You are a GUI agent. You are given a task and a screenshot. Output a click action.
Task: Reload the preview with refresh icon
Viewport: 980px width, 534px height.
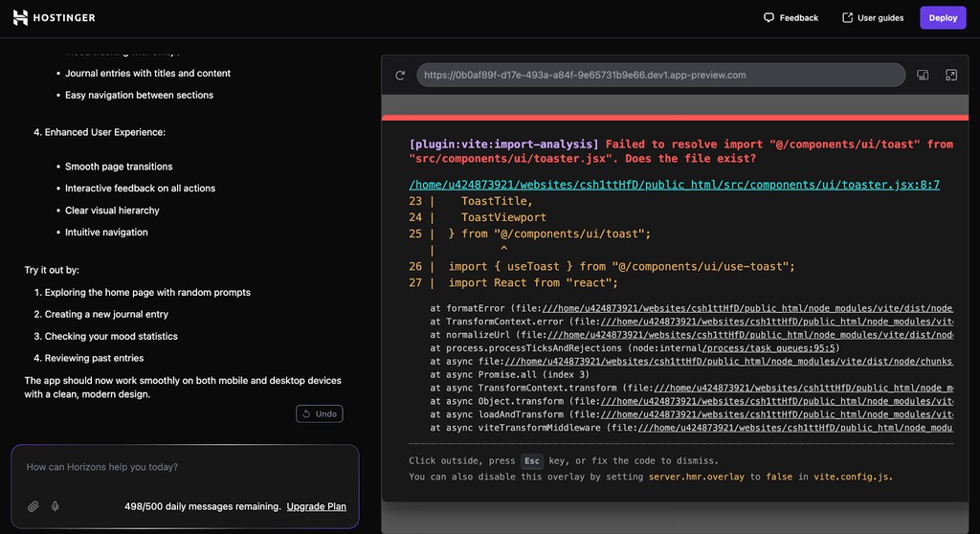click(400, 75)
